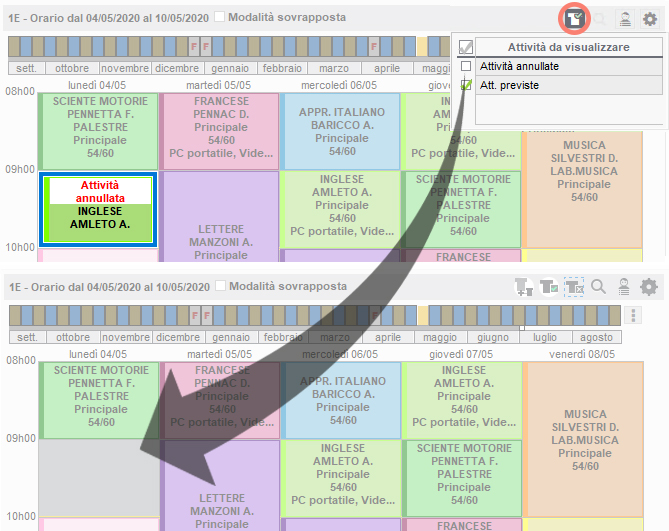Select febbraio month in top timetable
Image resolution: width=669 pixels, height=531 pixels.
pos(282,68)
